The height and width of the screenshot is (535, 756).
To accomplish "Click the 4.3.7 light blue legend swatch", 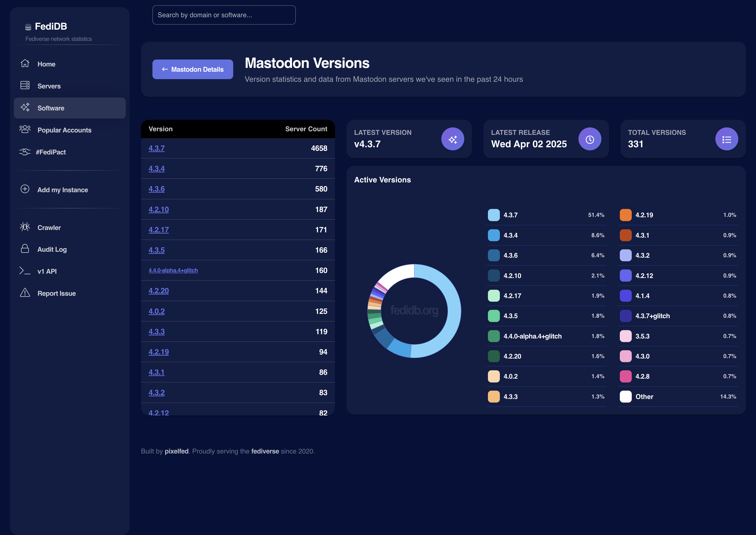I will click(x=494, y=215).
